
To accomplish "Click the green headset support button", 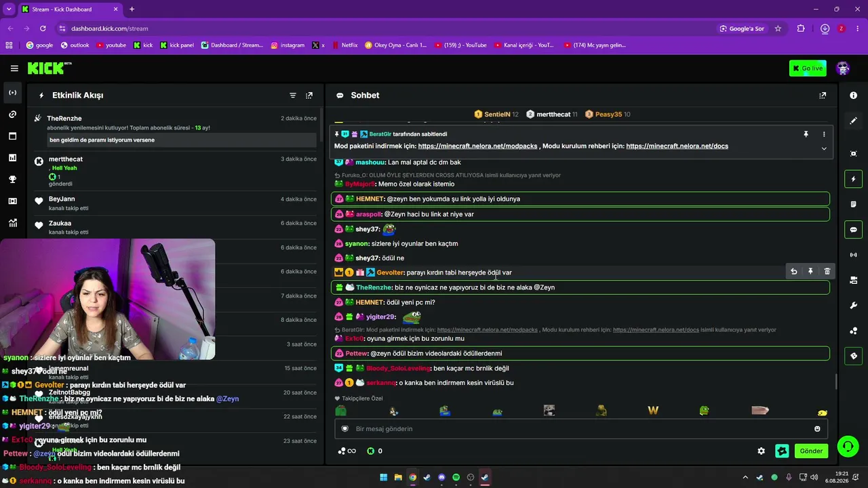I will point(848,447).
